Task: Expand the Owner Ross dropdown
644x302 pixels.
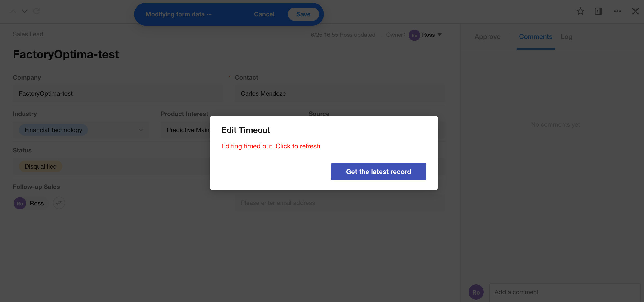Action: [x=440, y=35]
